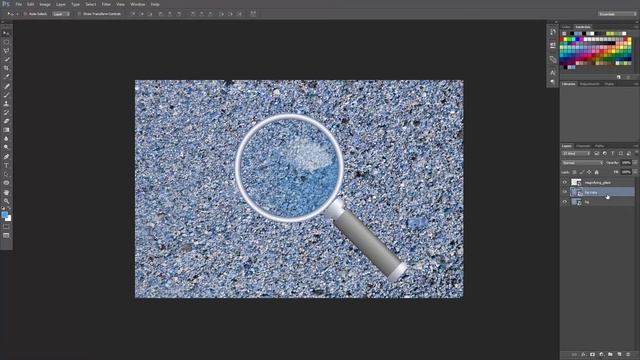640x360 pixels.
Task: Switch to the Adjustments tab
Action: [x=590, y=84]
